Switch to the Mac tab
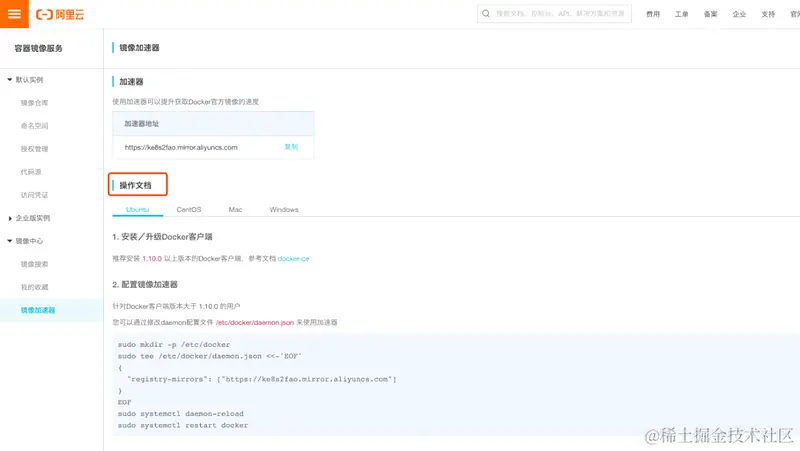 tap(235, 210)
